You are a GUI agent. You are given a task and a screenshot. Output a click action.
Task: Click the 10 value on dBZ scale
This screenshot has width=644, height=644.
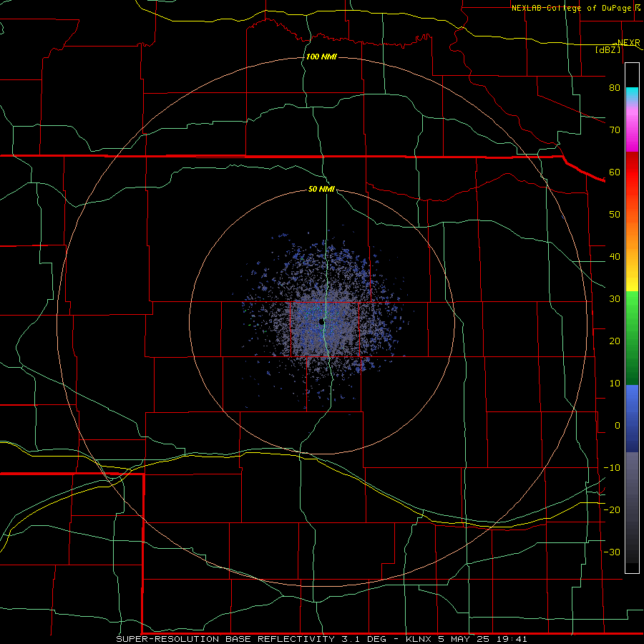[x=615, y=384]
